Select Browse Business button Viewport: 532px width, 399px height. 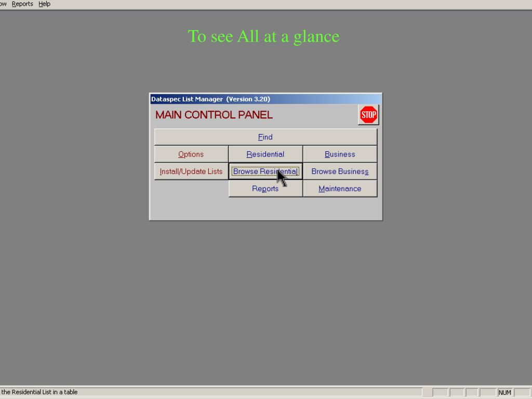[x=340, y=171]
